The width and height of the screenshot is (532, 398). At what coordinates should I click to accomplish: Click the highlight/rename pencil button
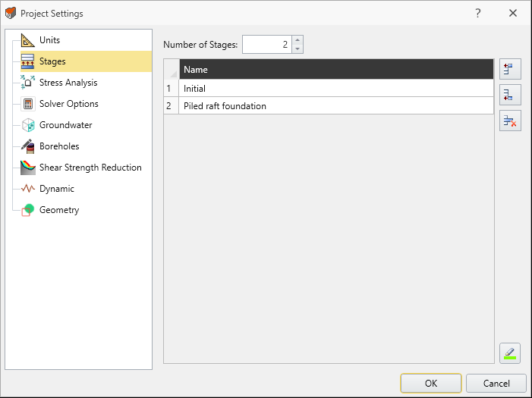click(x=510, y=353)
